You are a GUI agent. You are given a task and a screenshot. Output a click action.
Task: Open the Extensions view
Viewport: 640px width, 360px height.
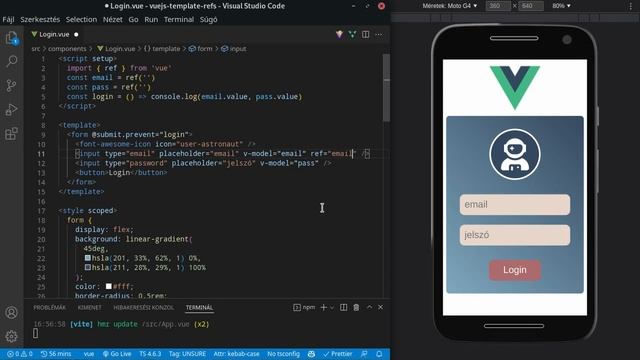click(x=11, y=133)
